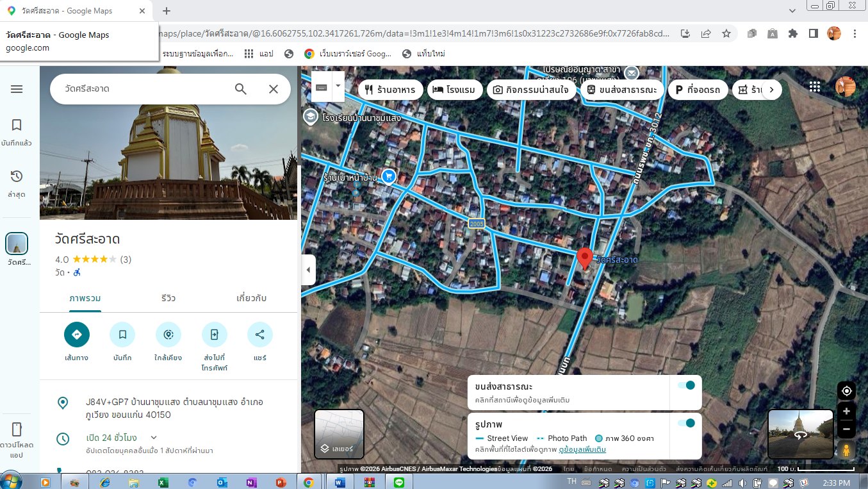Click the school marker โรงเรียนบ้านนาชุมแสง
The width and height of the screenshot is (868, 489).
[311, 117]
